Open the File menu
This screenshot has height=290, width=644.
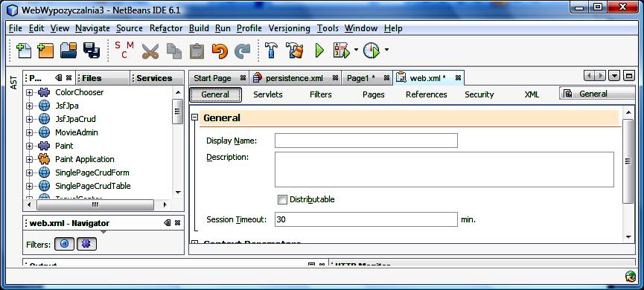[x=16, y=28]
